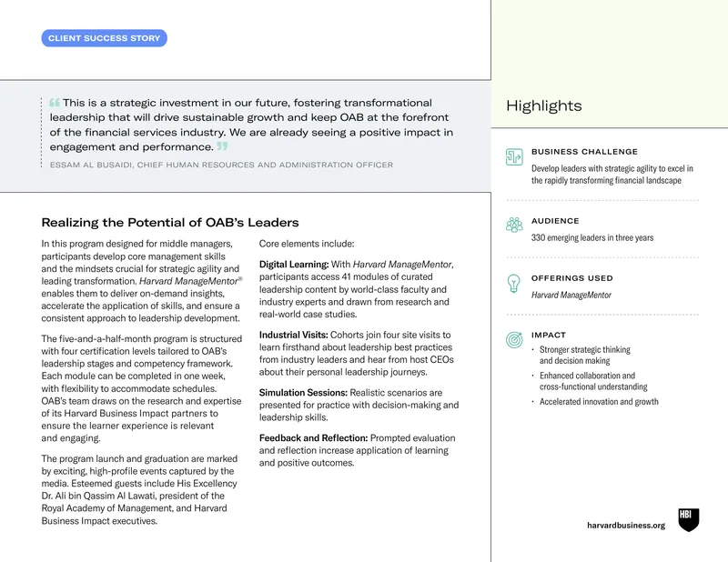Viewport: 728px width, 562px height.
Task: Click Harvard ManageMentor under Offerings Used
Action: pos(571,296)
